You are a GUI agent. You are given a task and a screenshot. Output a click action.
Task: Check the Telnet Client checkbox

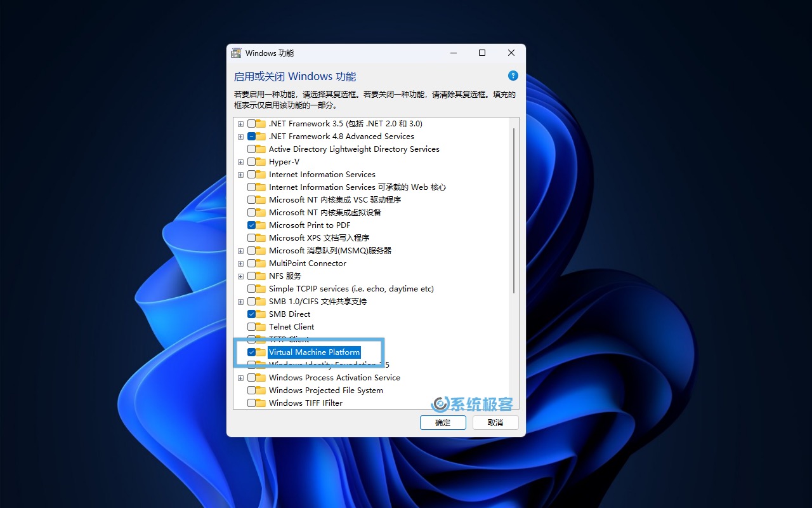[x=252, y=327]
